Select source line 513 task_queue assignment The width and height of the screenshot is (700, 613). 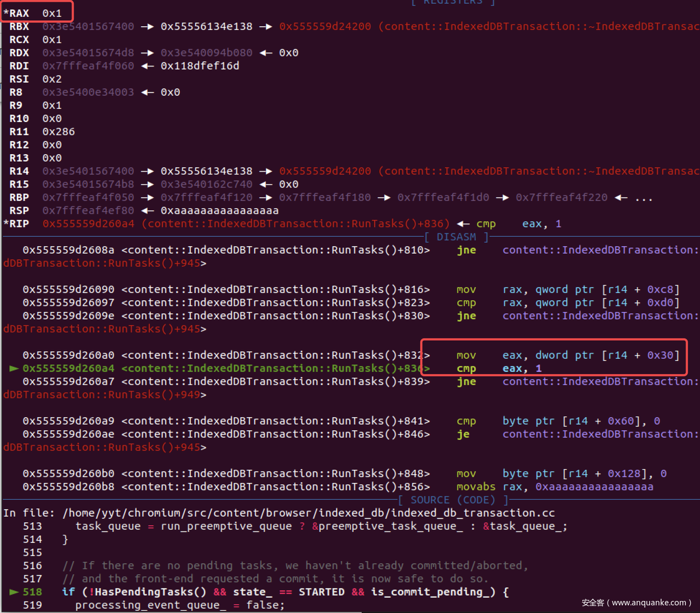[321, 526]
